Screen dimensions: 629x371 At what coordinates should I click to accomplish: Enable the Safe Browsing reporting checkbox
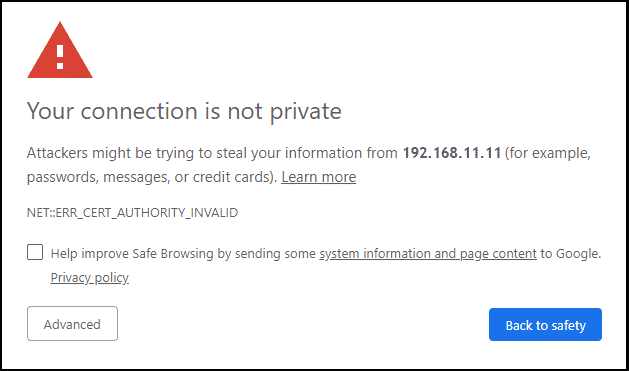pyautogui.click(x=35, y=252)
